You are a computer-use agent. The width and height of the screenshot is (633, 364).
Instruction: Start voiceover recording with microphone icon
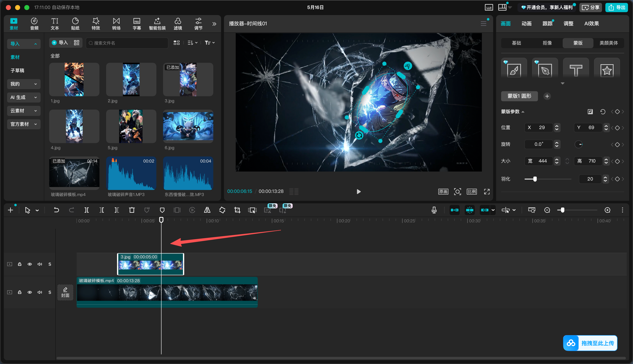point(434,210)
